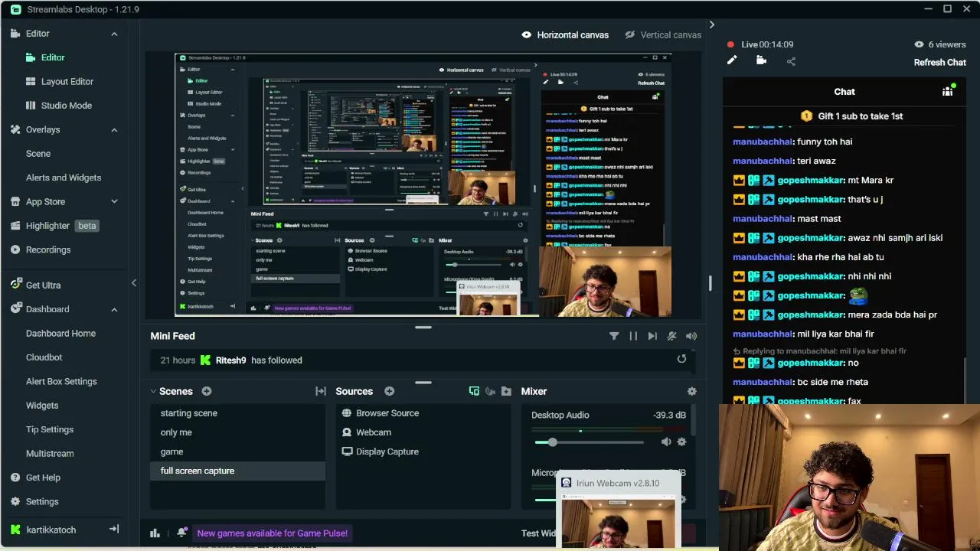Select the Webcam source
980x551 pixels.
[x=423, y=432]
